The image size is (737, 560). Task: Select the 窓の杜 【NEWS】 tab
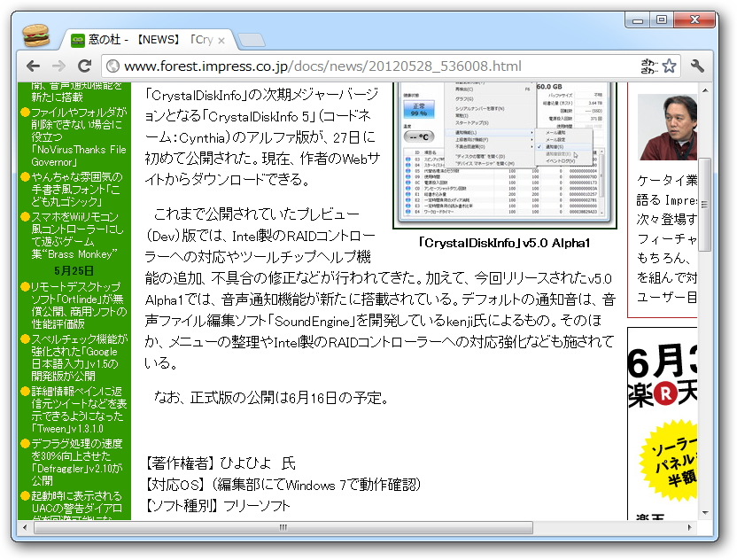click(147, 40)
